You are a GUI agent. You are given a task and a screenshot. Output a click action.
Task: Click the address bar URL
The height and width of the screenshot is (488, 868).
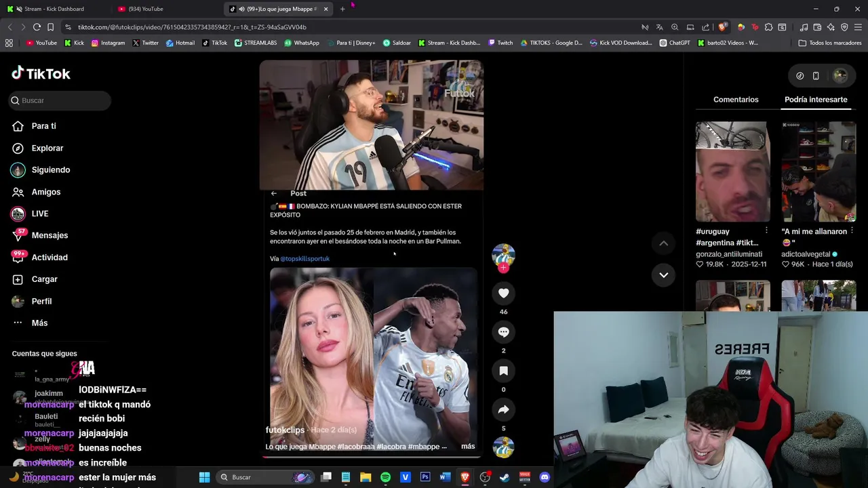(192, 27)
